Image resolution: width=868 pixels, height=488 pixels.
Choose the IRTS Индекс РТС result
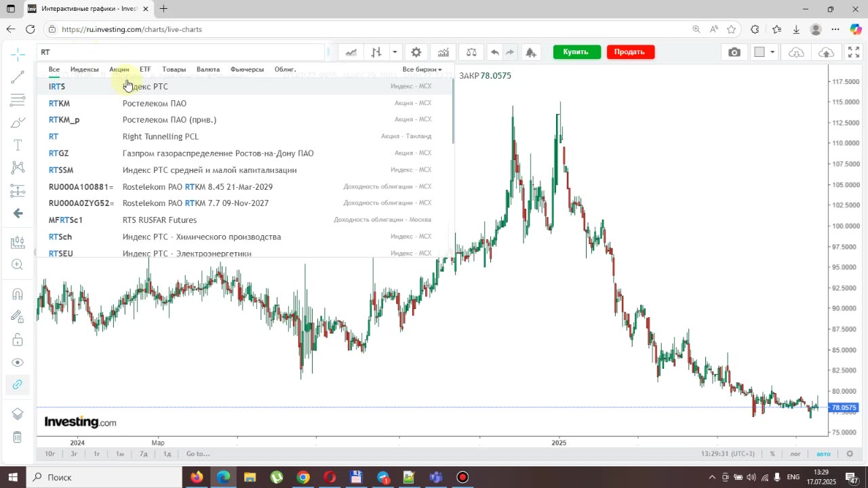(244, 86)
